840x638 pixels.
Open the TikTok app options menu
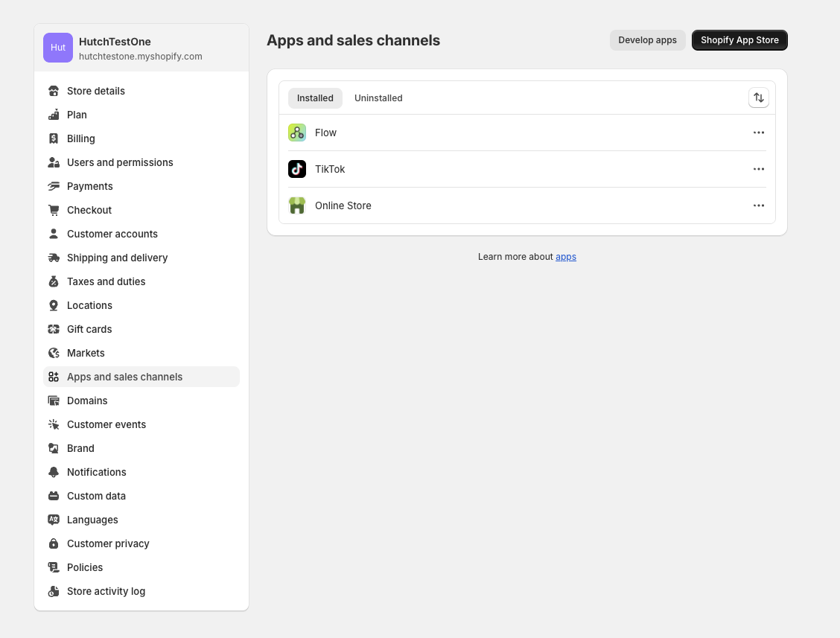tap(758, 169)
